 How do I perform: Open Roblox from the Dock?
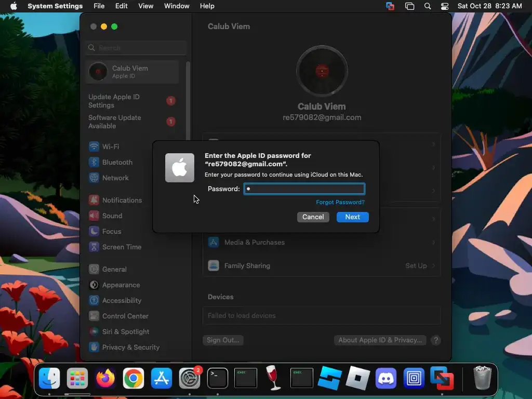coord(357,378)
